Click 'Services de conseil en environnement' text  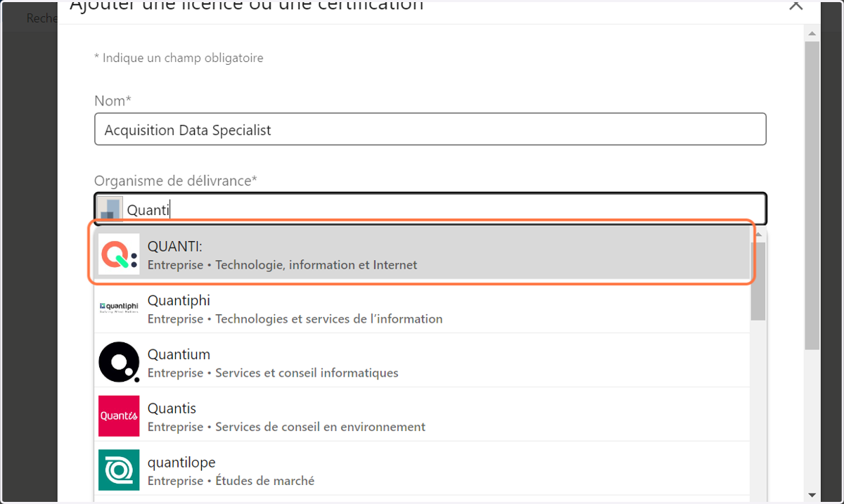coord(320,427)
